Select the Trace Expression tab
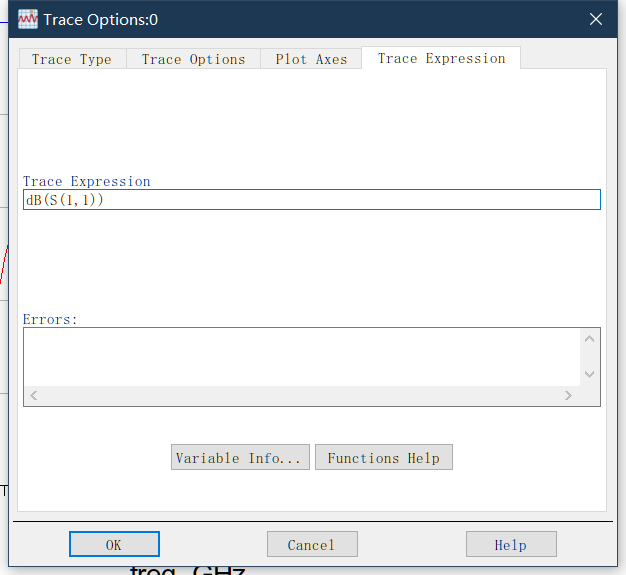The image size is (626, 575). (x=441, y=58)
